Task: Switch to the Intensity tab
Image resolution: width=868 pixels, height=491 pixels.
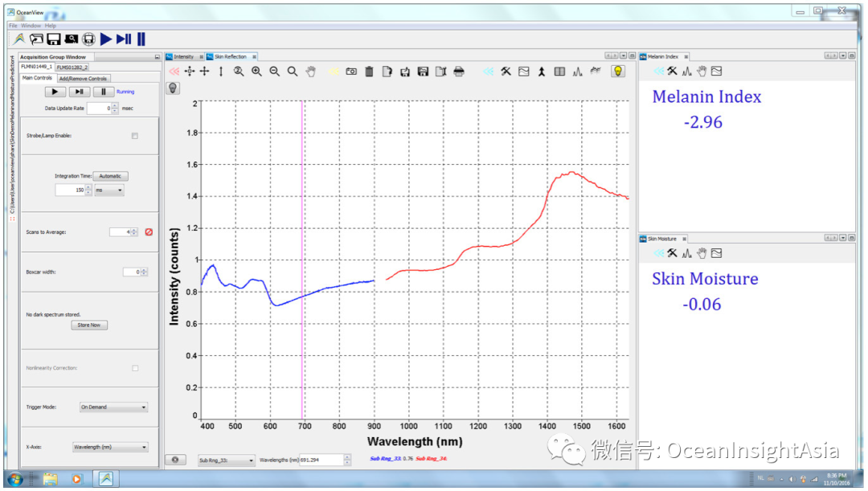Action: (x=184, y=56)
